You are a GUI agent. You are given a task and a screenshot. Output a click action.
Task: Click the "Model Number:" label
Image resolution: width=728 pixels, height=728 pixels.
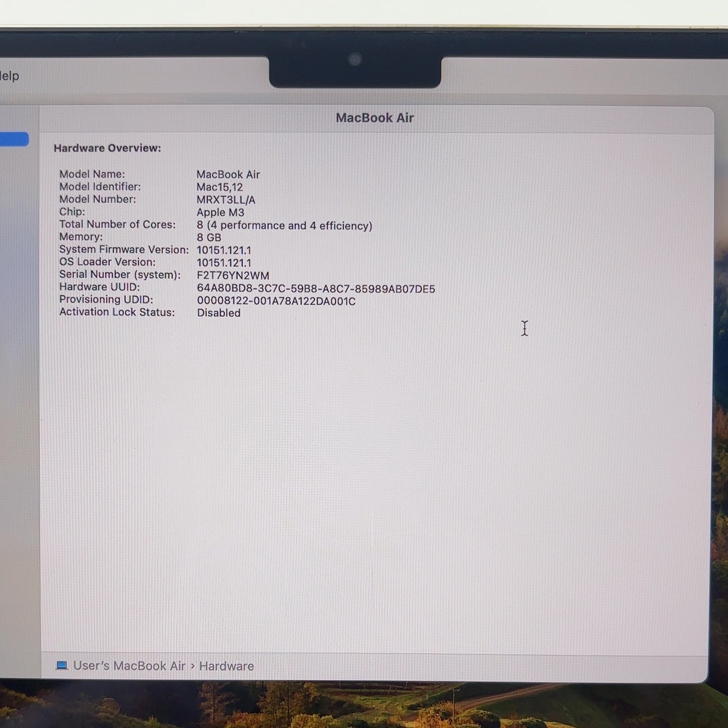98,199
